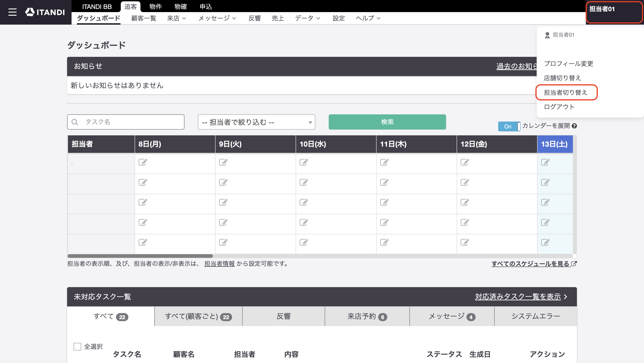Choose ログアウト from account menu
This screenshot has width=644, height=363.
click(x=559, y=107)
